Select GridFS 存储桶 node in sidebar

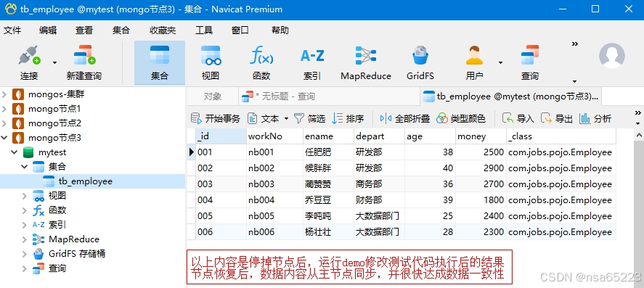[x=77, y=254]
